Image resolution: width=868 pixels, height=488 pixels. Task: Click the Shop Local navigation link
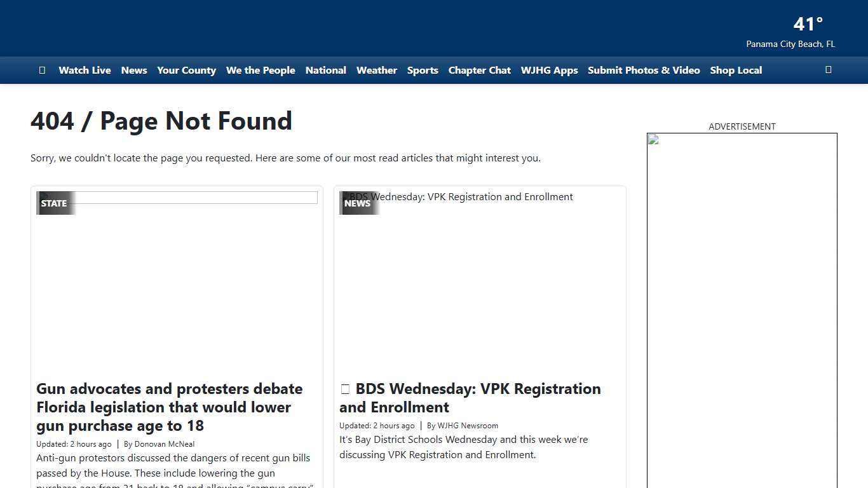(736, 70)
